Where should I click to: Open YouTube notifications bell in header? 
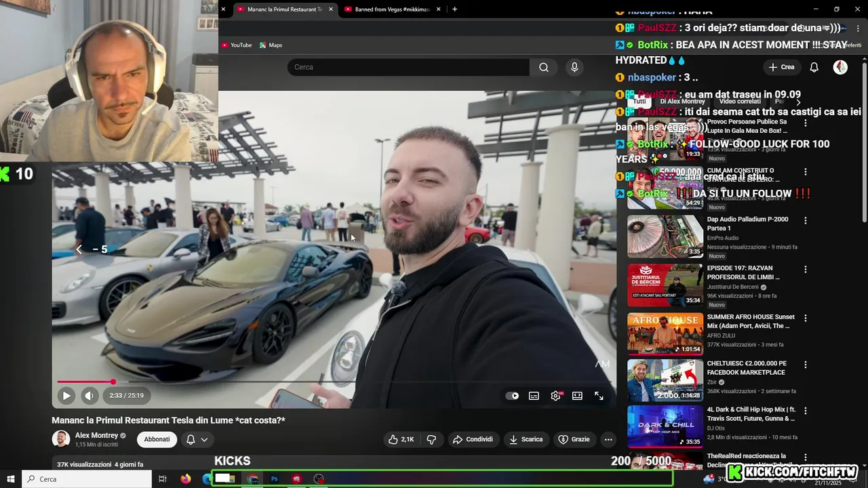click(814, 67)
